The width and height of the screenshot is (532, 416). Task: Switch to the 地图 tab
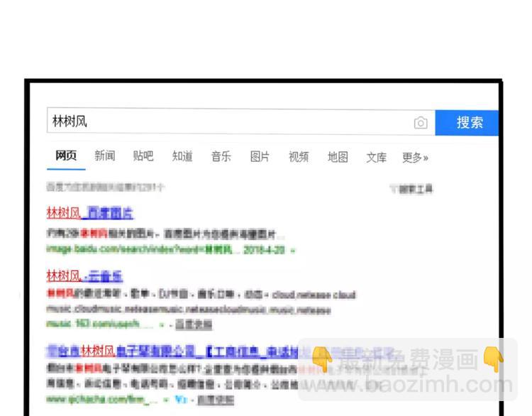point(338,157)
